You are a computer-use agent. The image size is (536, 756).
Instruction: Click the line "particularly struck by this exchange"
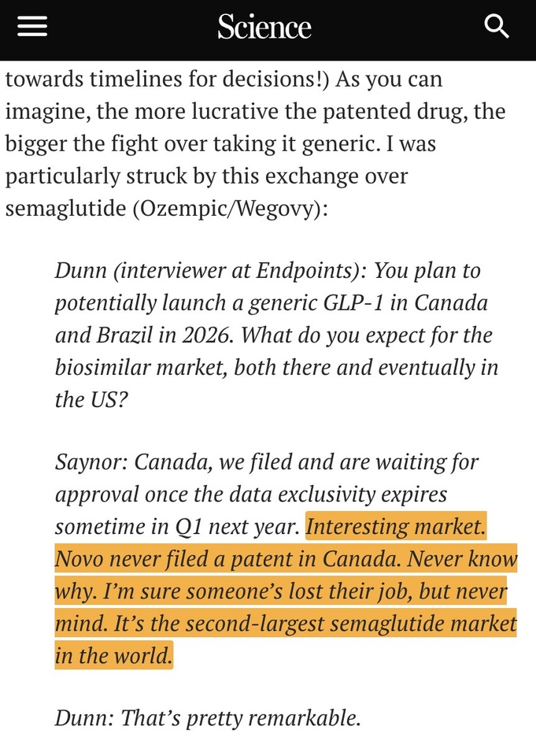206,176
